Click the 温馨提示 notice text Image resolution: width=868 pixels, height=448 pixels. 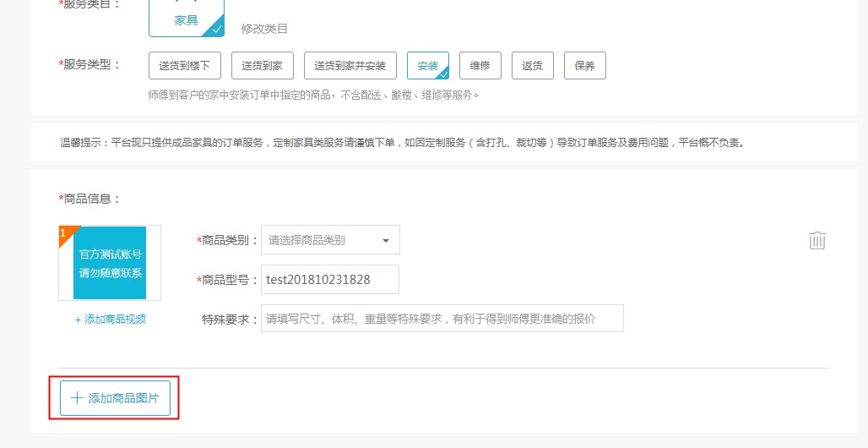coord(403,143)
